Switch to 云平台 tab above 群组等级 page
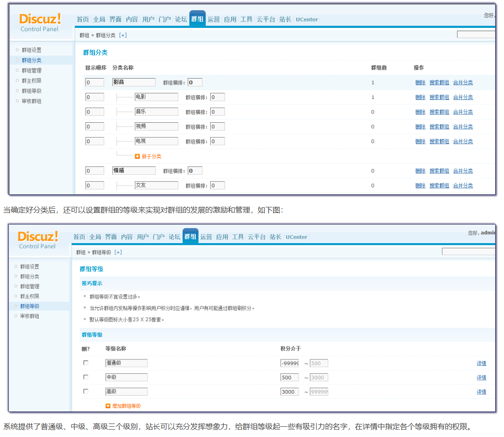The width and height of the screenshot is (504, 437). pyautogui.click(x=257, y=237)
